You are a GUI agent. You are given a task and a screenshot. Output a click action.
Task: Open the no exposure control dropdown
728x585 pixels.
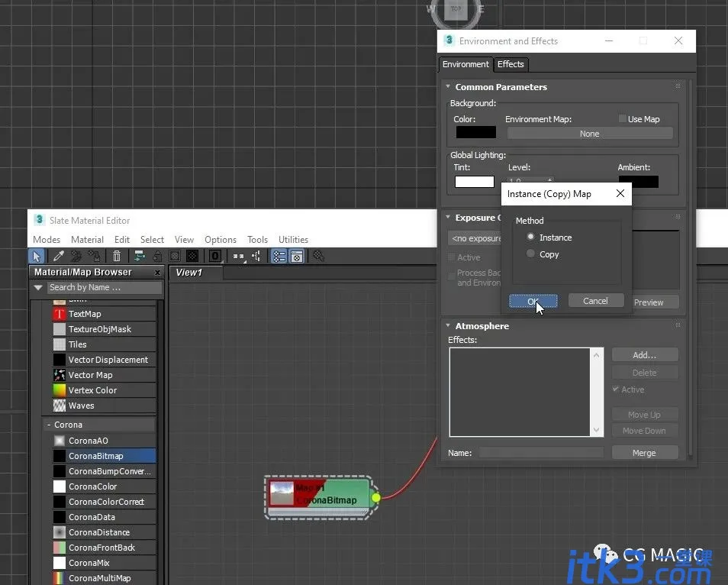tap(475, 238)
